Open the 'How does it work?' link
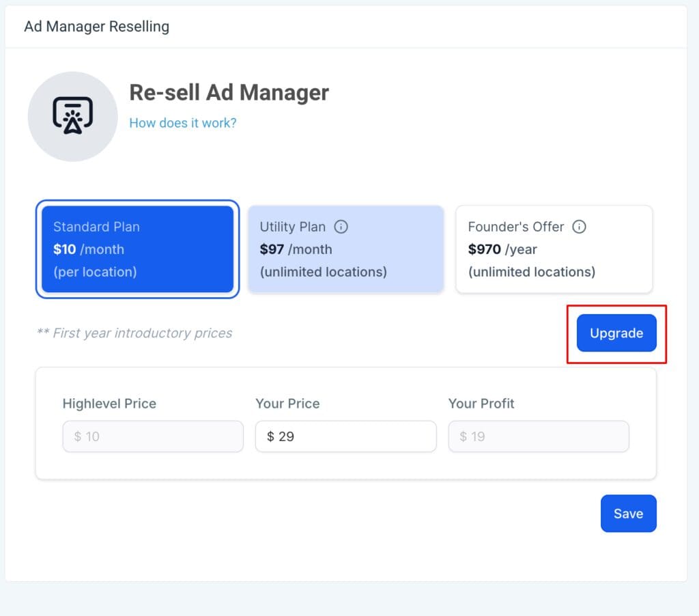The height and width of the screenshot is (616, 699). [183, 124]
